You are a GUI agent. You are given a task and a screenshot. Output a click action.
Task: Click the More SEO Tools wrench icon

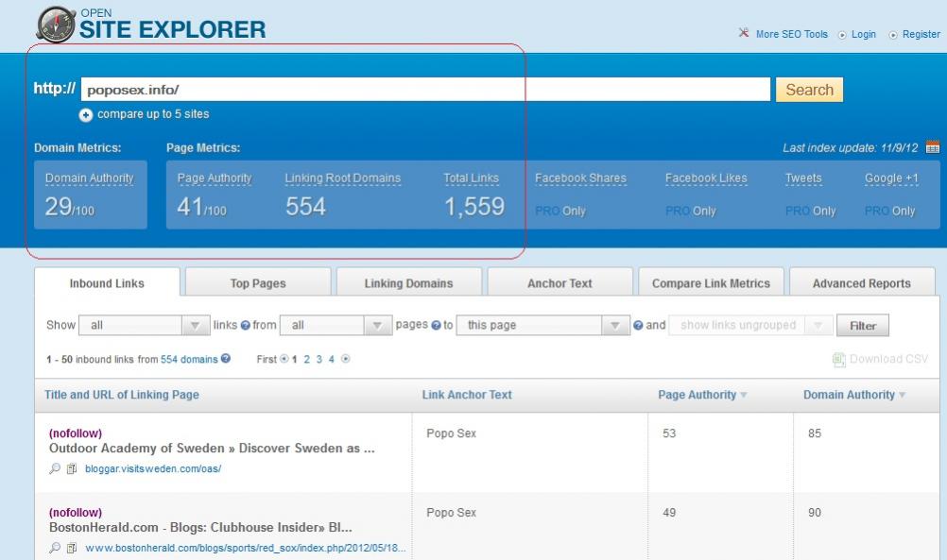(744, 33)
